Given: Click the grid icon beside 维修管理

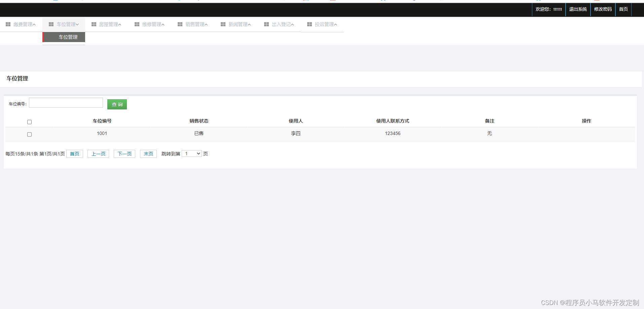Looking at the screenshot, I should [x=137, y=24].
